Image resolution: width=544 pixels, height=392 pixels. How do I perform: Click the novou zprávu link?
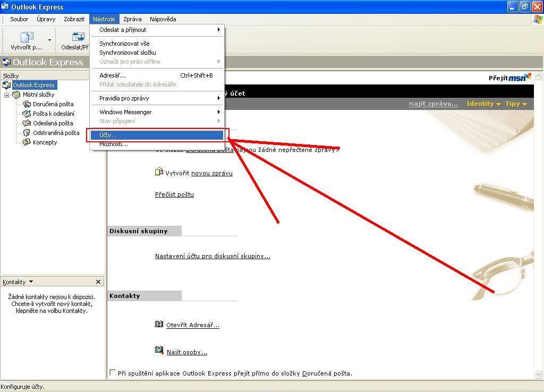point(211,173)
